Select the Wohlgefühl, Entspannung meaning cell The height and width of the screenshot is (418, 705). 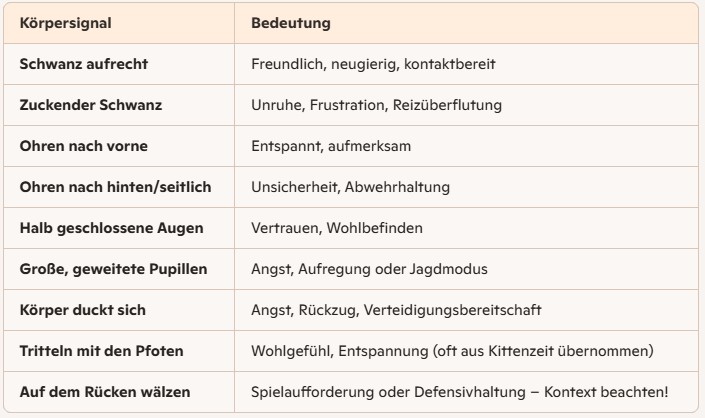[x=466, y=351]
